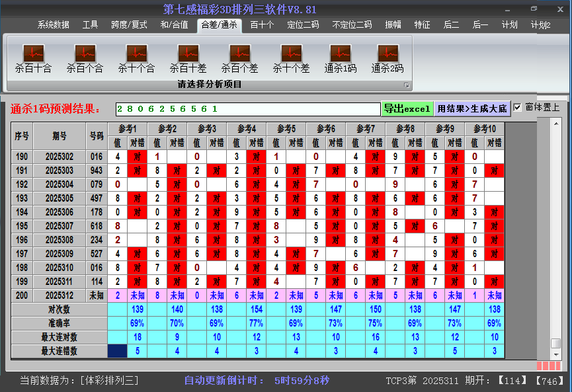Toggle the 窗体置上 checkbox
This screenshot has width=572, height=392.
pyautogui.click(x=518, y=108)
